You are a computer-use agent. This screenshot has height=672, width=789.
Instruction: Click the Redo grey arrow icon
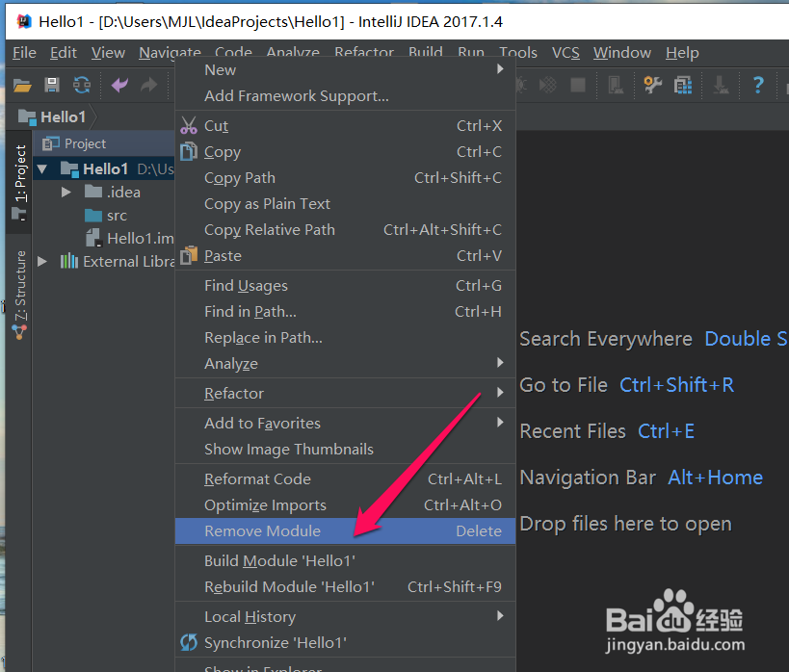[149, 85]
